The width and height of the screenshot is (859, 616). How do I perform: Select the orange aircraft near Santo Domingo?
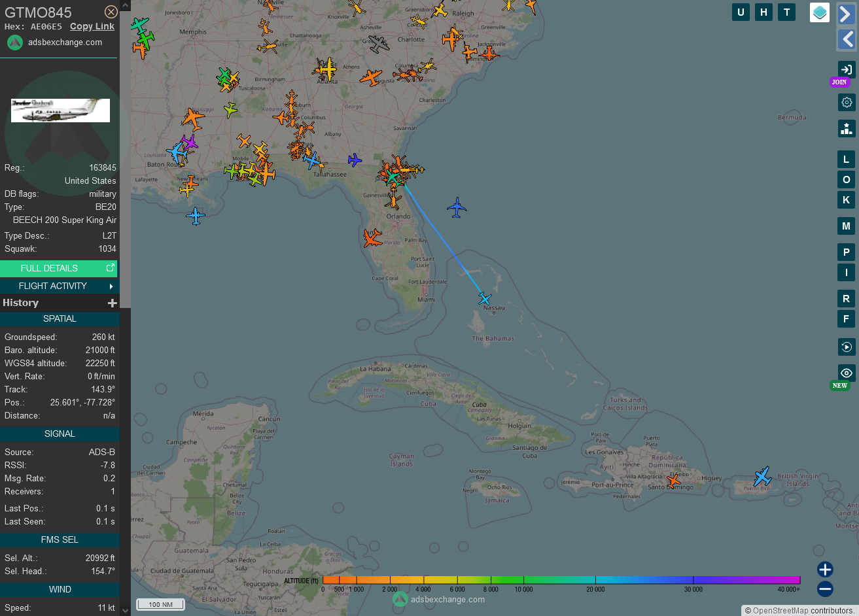(673, 481)
